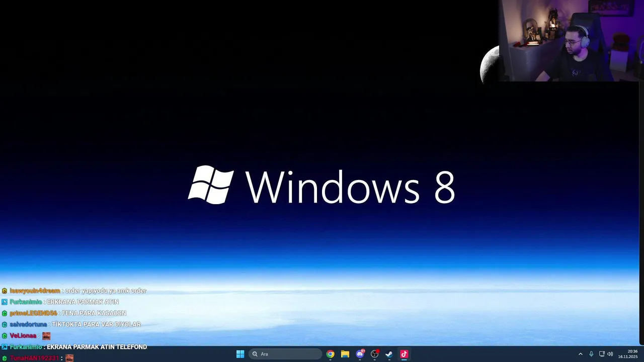The height and width of the screenshot is (362, 644).
Task: Click the microphone icon in system tray
Action: pyautogui.click(x=591, y=354)
